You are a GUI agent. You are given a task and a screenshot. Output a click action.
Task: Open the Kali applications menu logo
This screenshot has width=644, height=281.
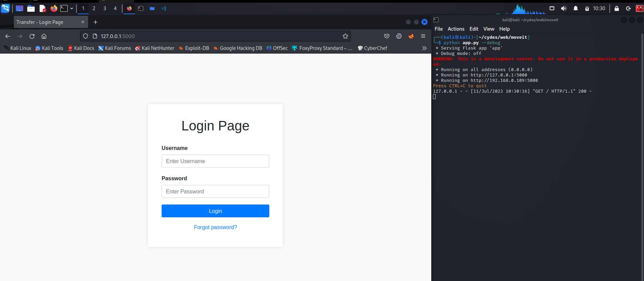pyautogui.click(x=5, y=8)
